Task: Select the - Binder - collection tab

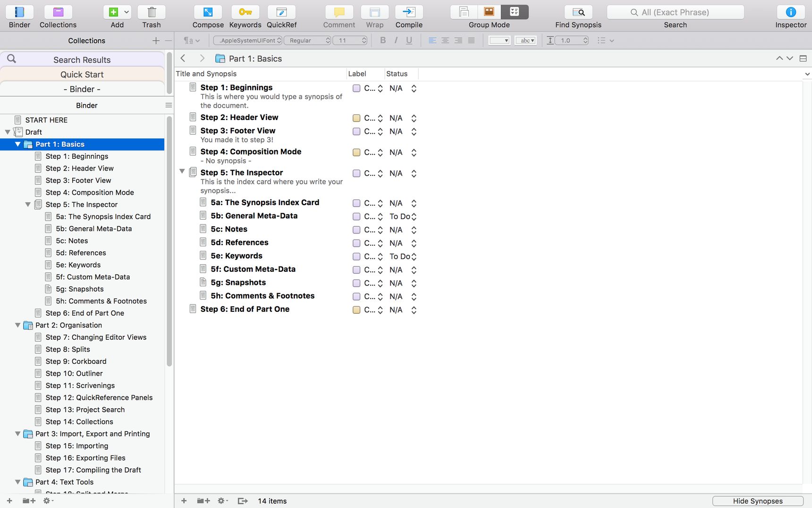Action: click(82, 89)
